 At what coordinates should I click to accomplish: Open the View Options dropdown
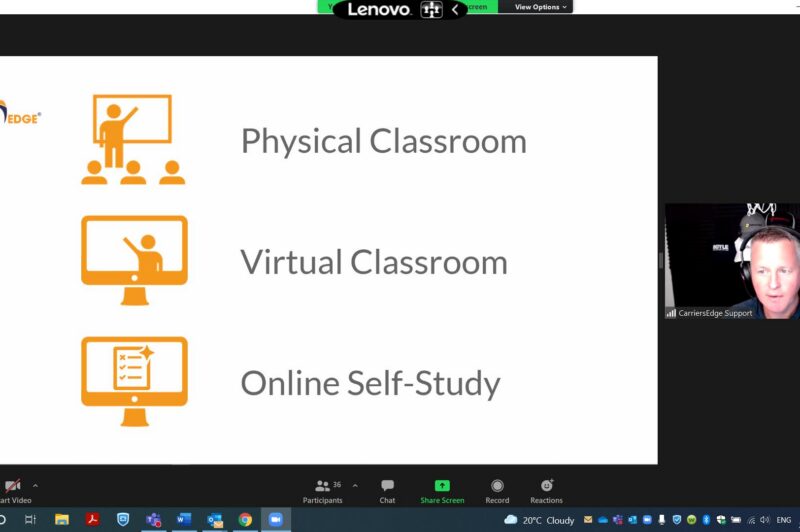point(540,7)
